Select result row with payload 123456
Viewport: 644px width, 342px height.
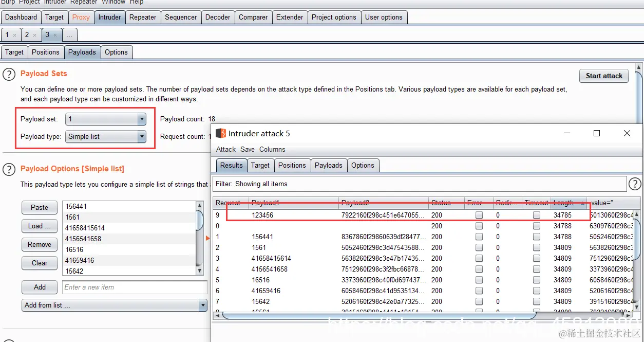pyautogui.click(x=423, y=215)
